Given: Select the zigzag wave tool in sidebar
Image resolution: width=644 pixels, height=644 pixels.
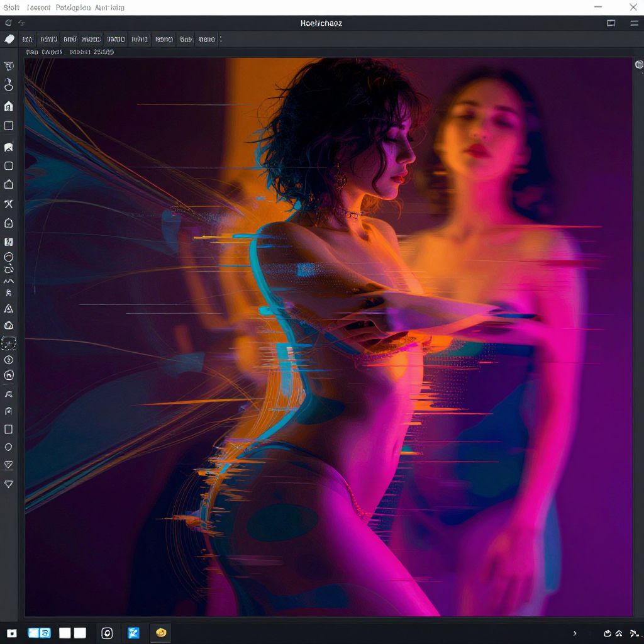Looking at the screenshot, I should click(9, 280).
